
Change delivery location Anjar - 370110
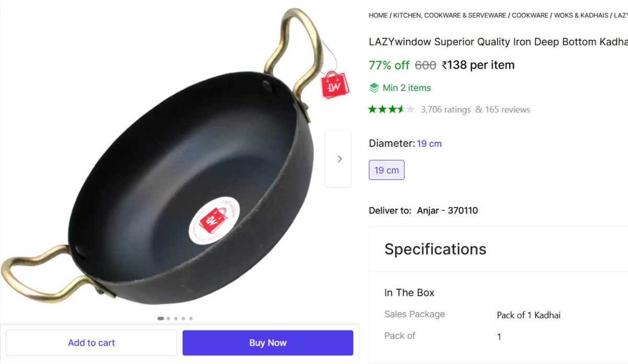pos(447,210)
